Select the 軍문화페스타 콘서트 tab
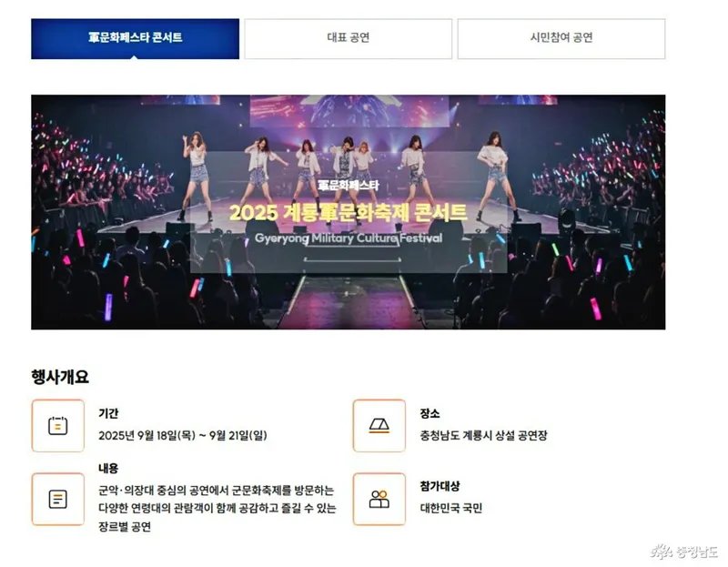 point(135,38)
